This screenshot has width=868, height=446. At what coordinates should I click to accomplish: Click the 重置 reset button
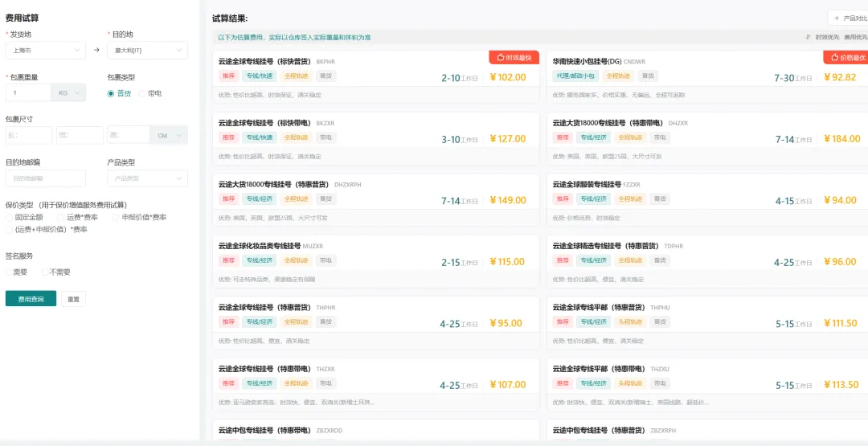pos(73,299)
